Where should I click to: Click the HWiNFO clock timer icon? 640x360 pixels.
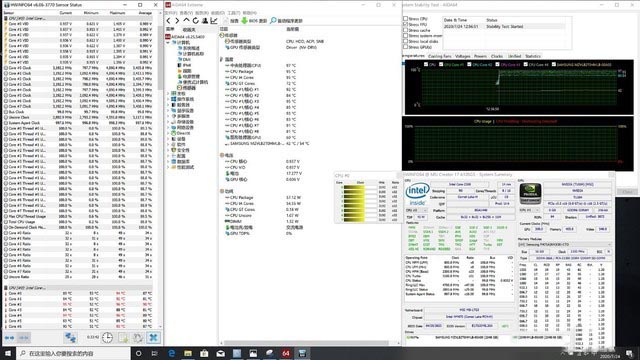pyautogui.click(x=107, y=338)
